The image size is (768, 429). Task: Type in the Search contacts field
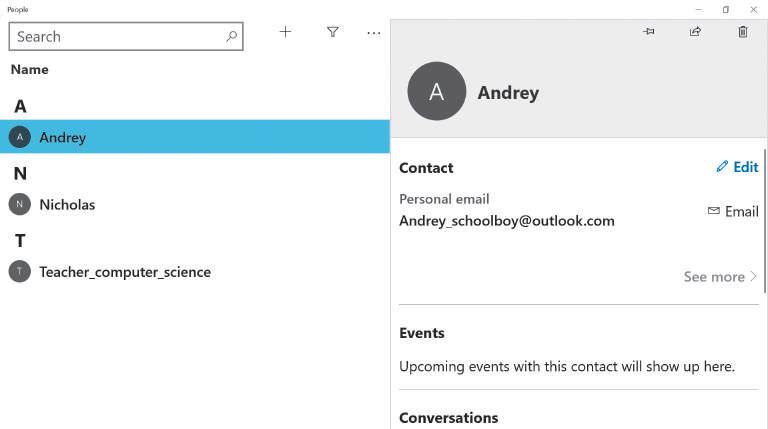(115, 36)
